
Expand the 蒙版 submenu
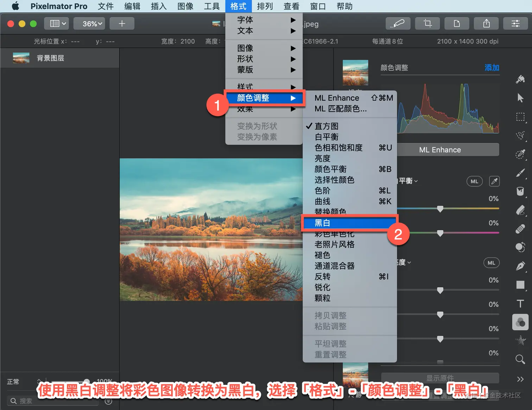pos(264,70)
